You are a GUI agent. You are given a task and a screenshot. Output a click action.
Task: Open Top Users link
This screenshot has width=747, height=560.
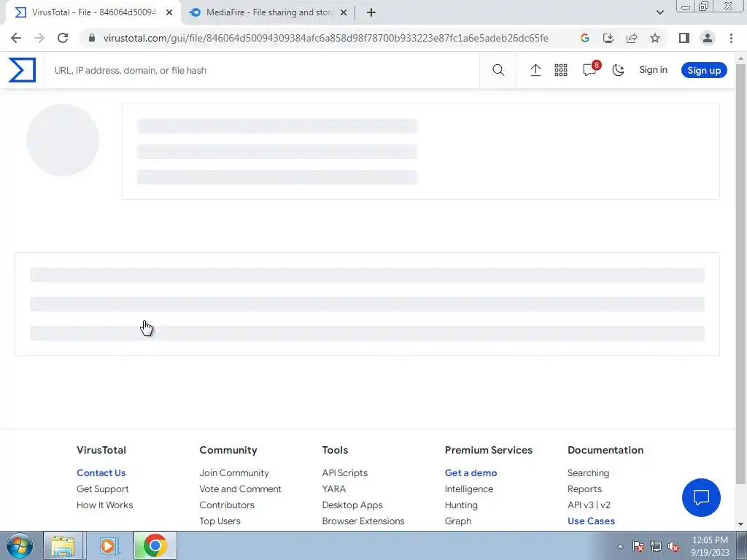pos(220,521)
